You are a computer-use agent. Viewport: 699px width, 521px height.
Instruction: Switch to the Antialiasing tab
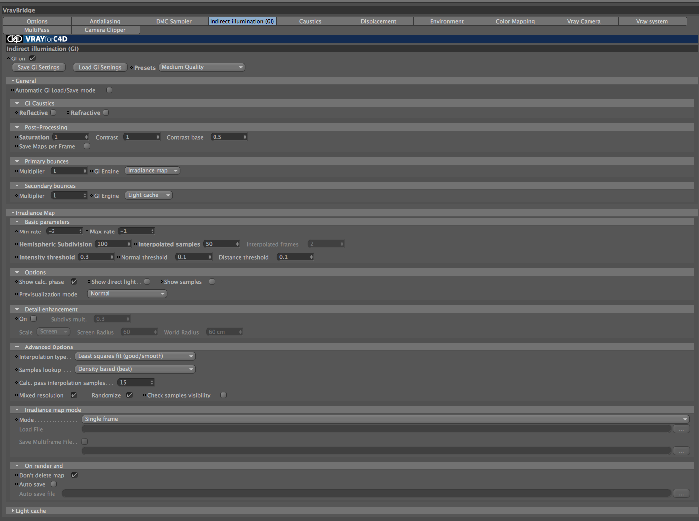pos(105,21)
